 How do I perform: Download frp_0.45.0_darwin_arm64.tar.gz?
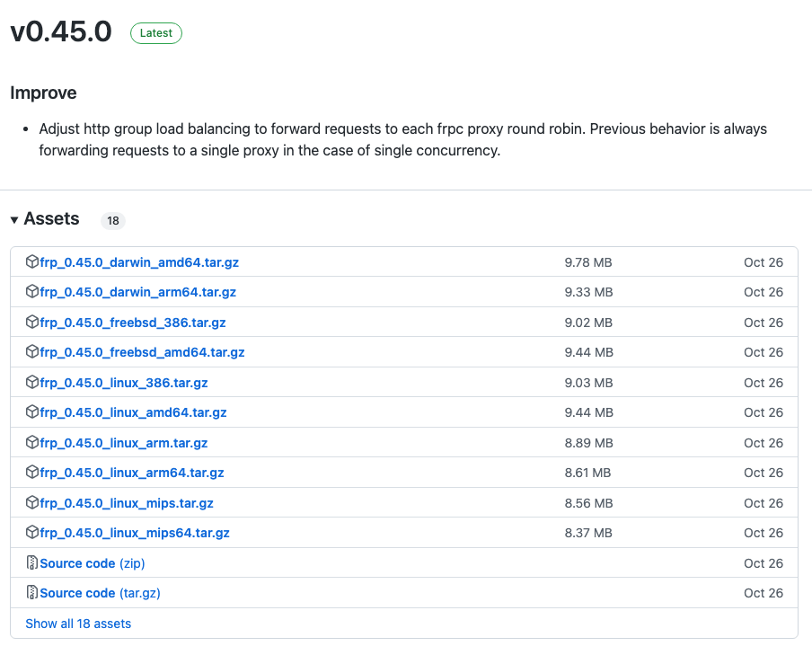[137, 292]
